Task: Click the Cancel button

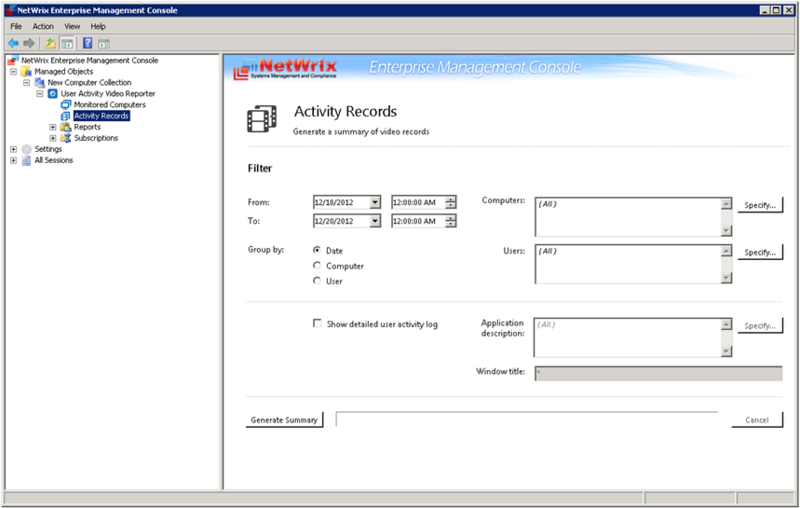Action: tap(757, 420)
